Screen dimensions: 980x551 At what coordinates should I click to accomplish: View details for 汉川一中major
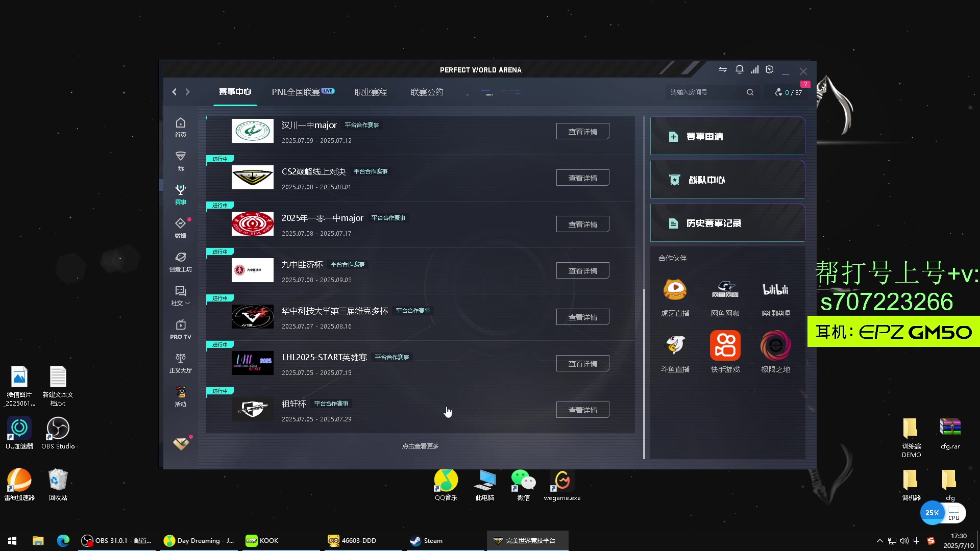point(582,132)
